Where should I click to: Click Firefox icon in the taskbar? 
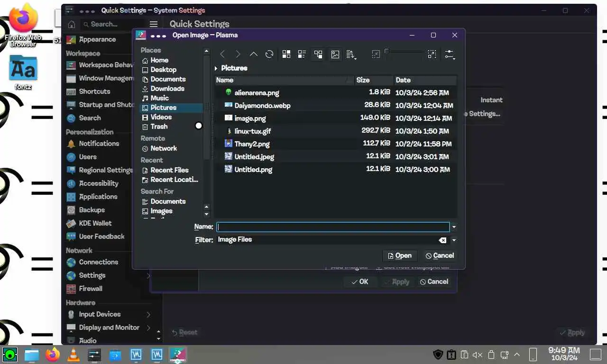point(53,355)
